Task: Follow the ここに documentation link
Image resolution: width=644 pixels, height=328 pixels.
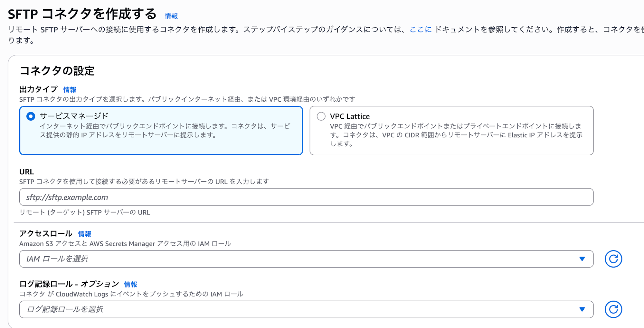Action: [x=420, y=30]
